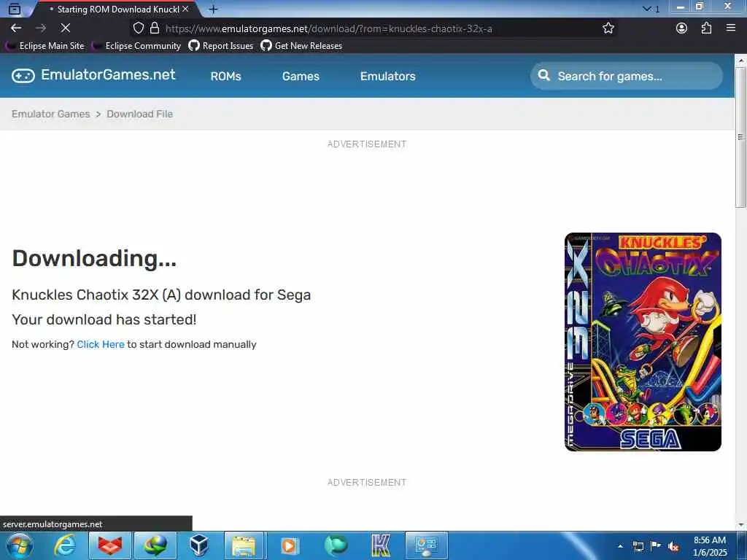
Task: Click Here to start download manually
Action: click(x=101, y=344)
